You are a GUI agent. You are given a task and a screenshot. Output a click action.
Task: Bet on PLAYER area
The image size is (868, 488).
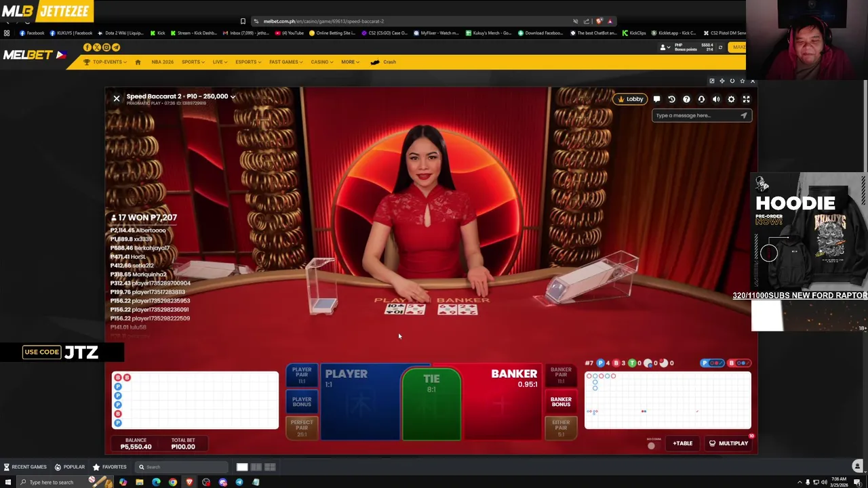[x=359, y=404]
